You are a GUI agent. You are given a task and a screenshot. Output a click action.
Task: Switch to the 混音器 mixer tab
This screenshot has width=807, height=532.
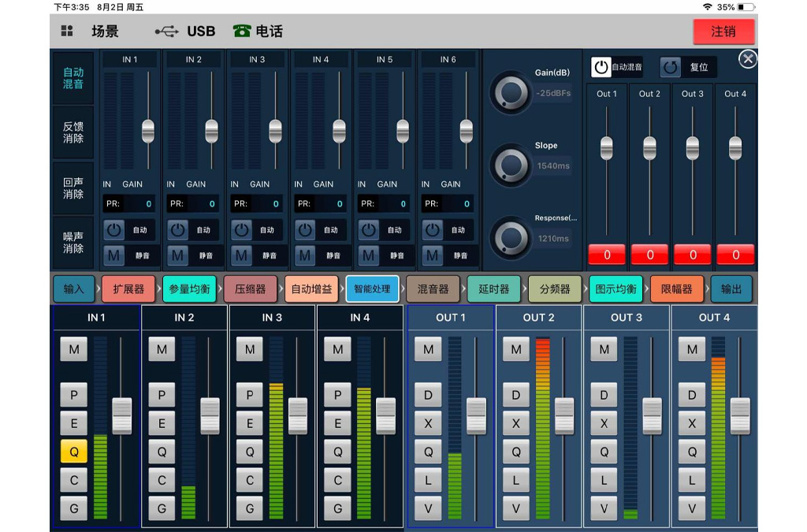tap(433, 289)
